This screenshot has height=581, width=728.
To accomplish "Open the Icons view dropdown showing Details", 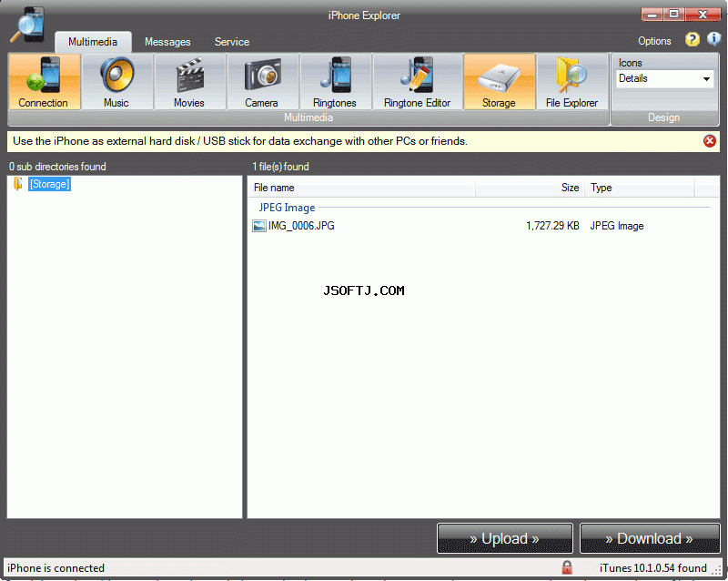I will pyautogui.click(x=664, y=78).
